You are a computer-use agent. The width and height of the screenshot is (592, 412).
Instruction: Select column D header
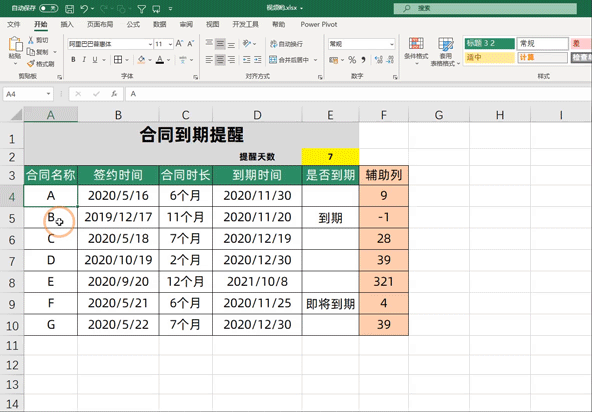[257, 115]
